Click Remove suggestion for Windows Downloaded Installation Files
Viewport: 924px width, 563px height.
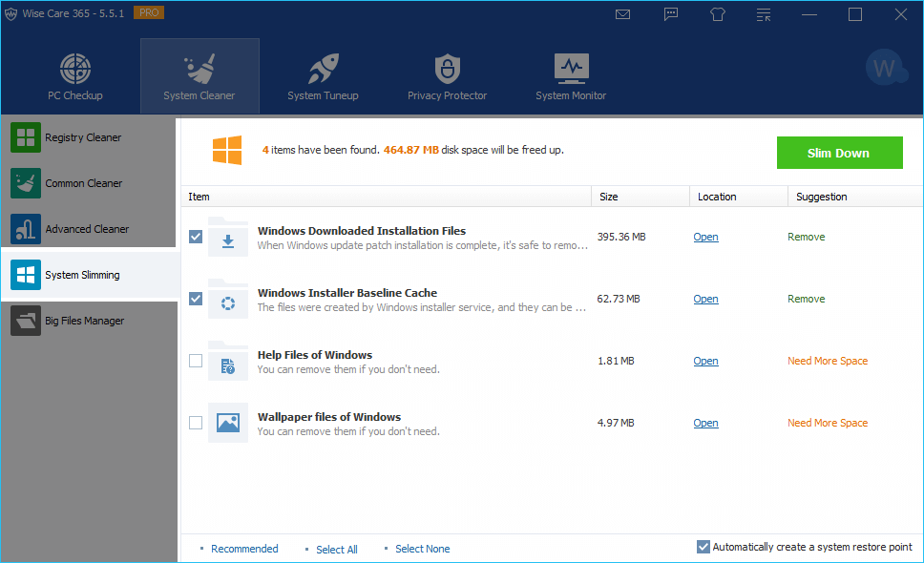pos(807,237)
